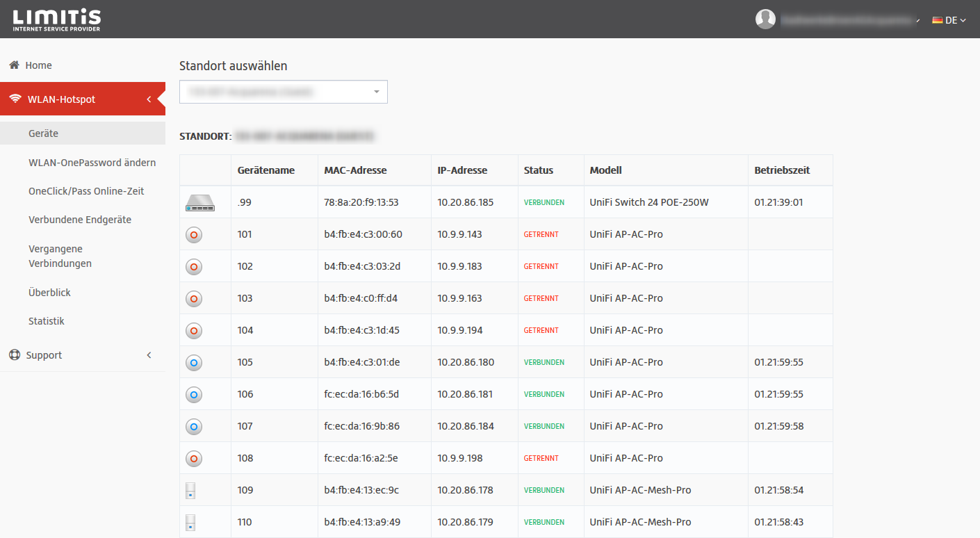Click the mesh access point icon for device 109
The width and height of the screenshot is (980, 538).
(190, 491)
